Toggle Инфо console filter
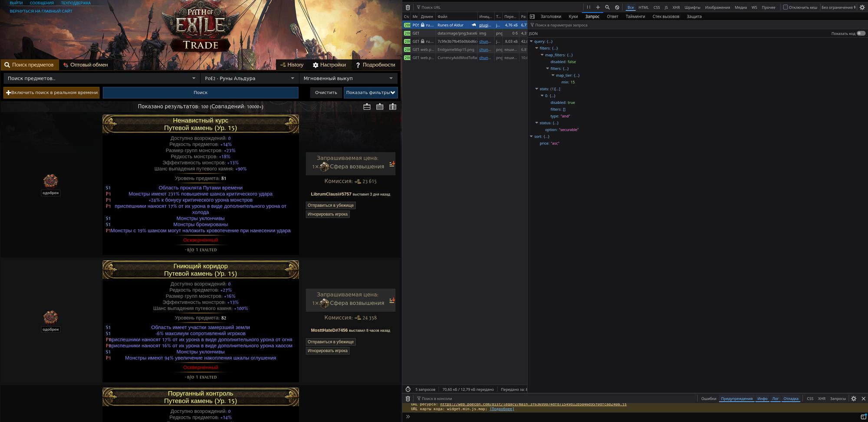The image size is (868, 422). (x=763, y=399)
